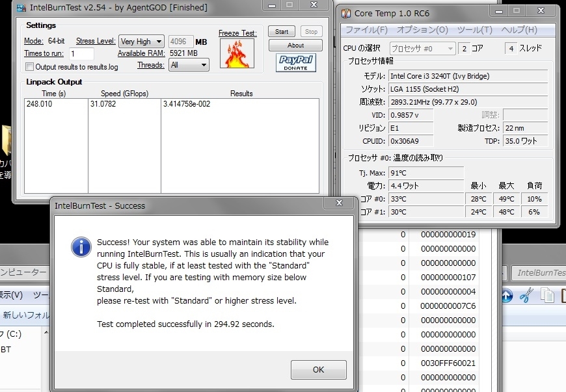Click the 0000000007C6 value in background list
The width and height of the screenshot is (566, 392).
click(448, 306)
